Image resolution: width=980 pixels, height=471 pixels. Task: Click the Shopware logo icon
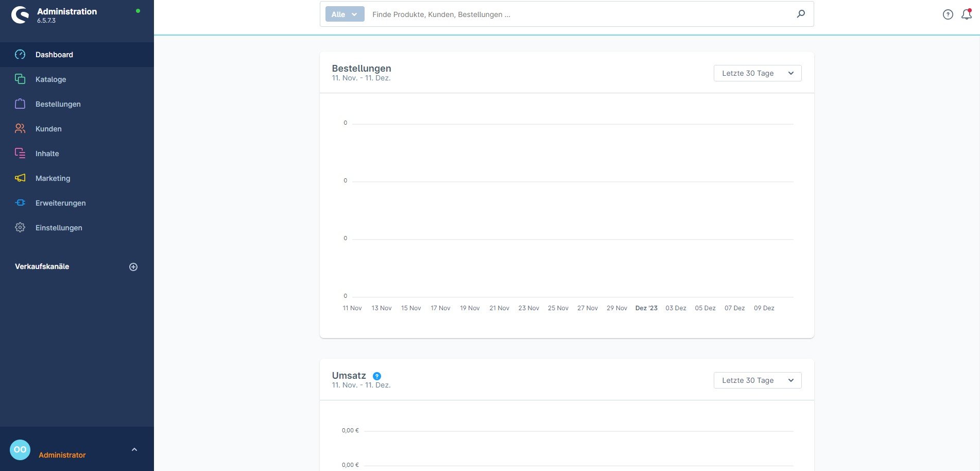[x=20, y=15]
